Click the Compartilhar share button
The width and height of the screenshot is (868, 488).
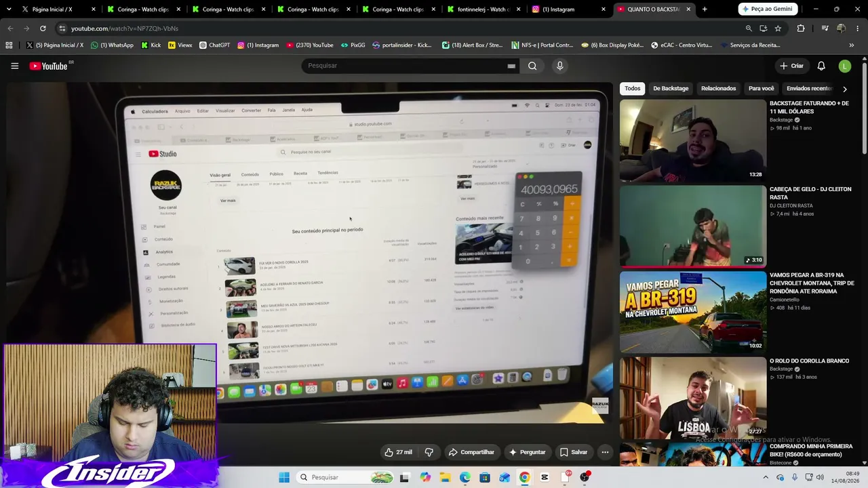pos(471,452)
